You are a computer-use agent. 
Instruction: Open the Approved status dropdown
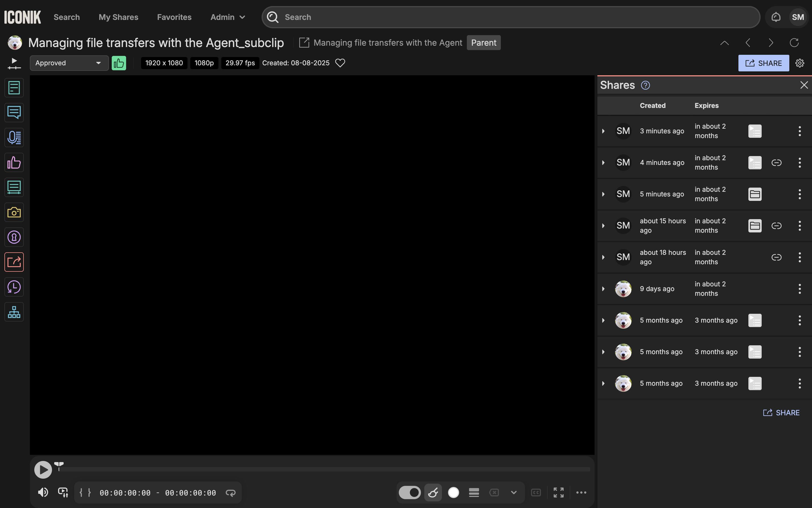69,63
